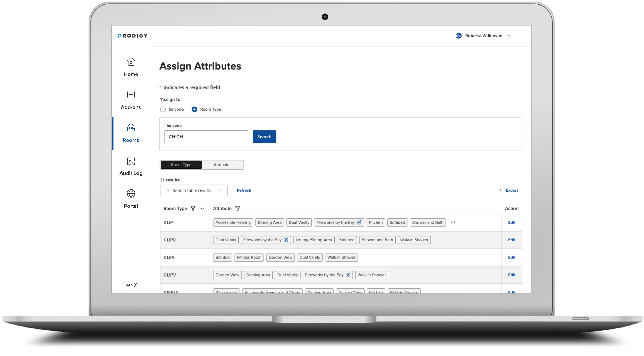Screen dimensions: 644x356
Task: Select the Inncode radio button
Action: pos(163,109)
